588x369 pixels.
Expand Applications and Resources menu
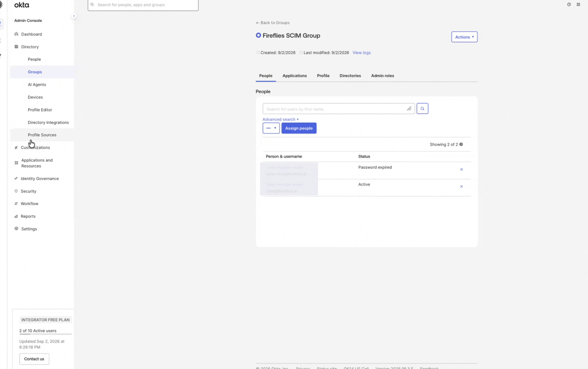pyautogui.click(x=37, y=163)
